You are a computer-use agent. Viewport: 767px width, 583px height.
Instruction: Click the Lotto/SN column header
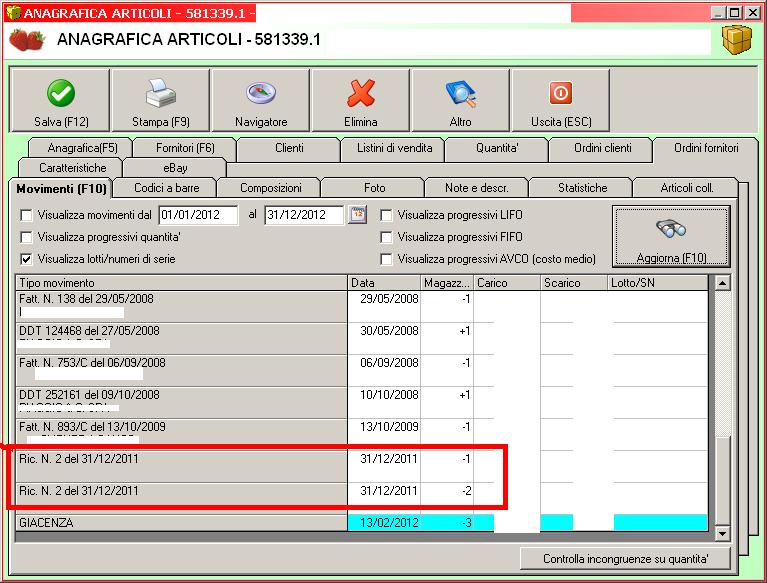tap(657, 283)
